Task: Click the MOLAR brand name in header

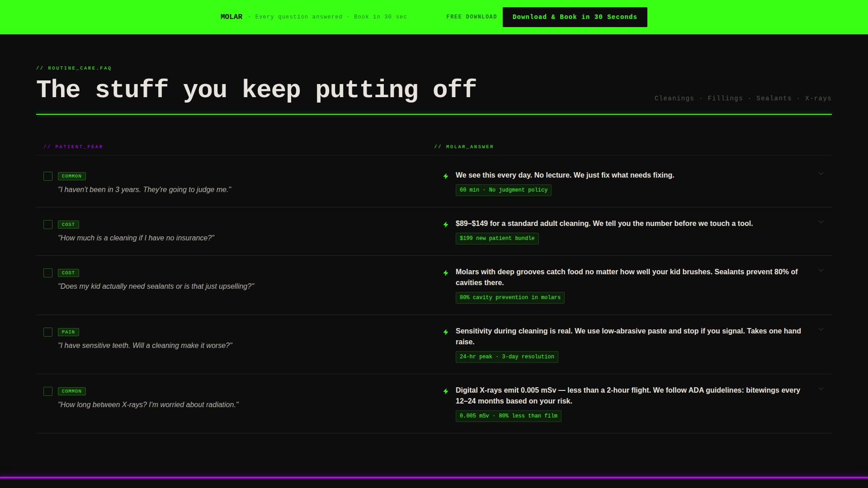Action: click(x=231, y=17)
